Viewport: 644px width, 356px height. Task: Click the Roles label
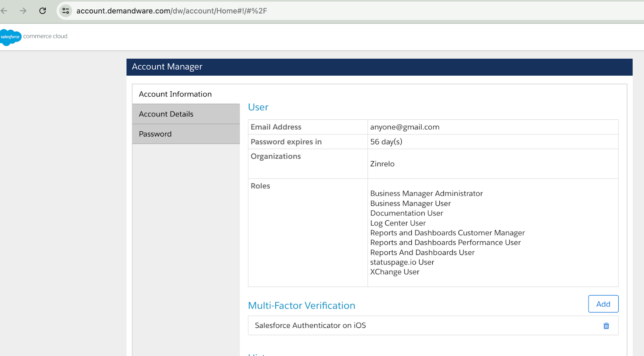260,186
